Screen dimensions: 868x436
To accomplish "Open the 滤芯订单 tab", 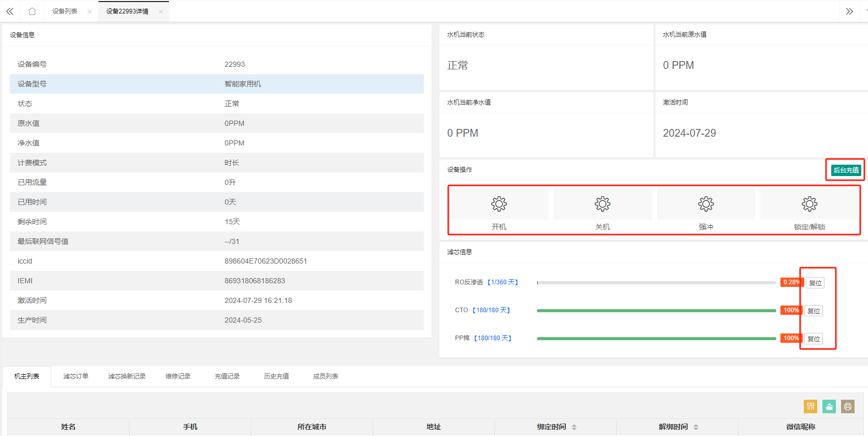I will 76,376.
